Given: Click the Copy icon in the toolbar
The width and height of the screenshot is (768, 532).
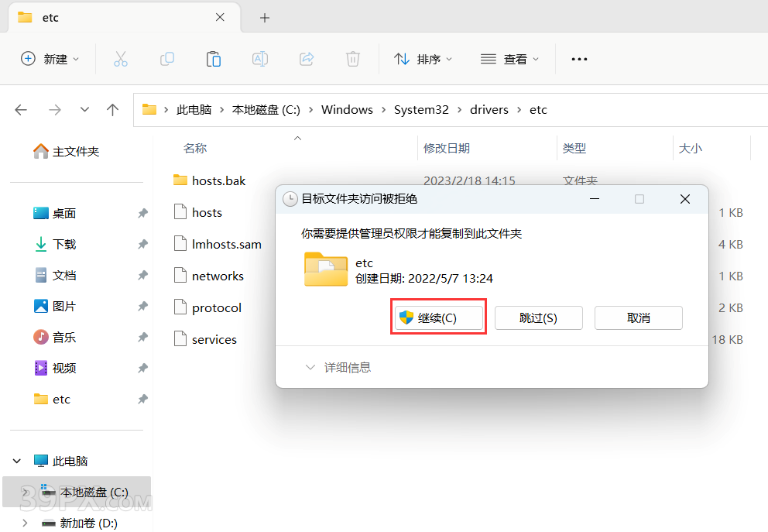Looking at the screenshot, I should [167, 58].
